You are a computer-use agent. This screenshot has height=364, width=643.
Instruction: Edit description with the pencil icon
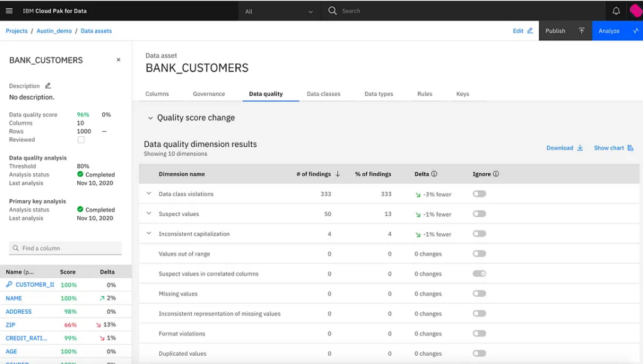point(48,86)
